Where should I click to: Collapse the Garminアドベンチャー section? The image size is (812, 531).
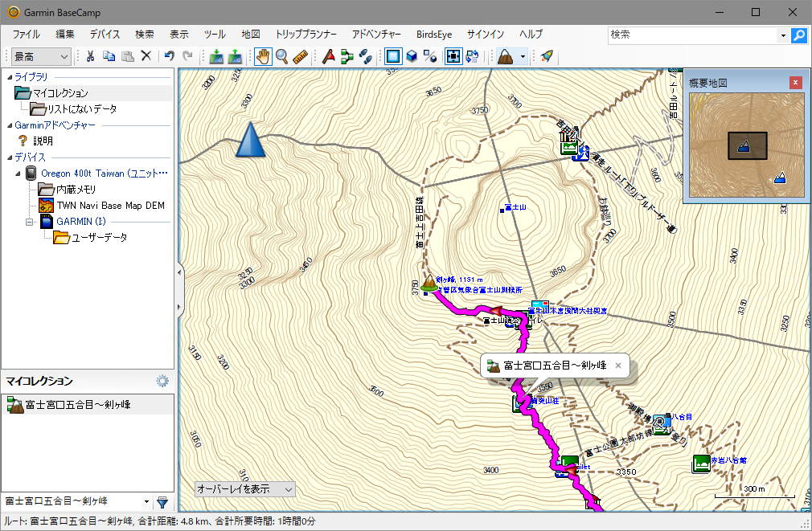[x=10, y=125]
